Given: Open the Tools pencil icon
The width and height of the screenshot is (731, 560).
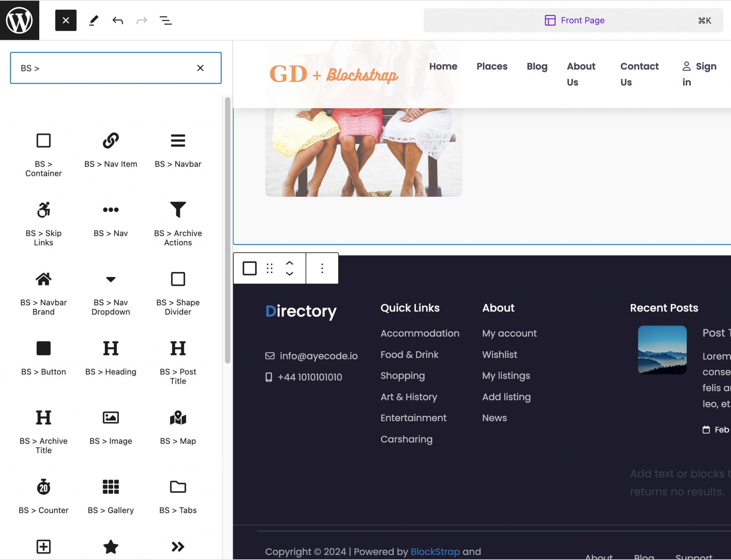Looking at the screenshot, I should tap(93, 20).
